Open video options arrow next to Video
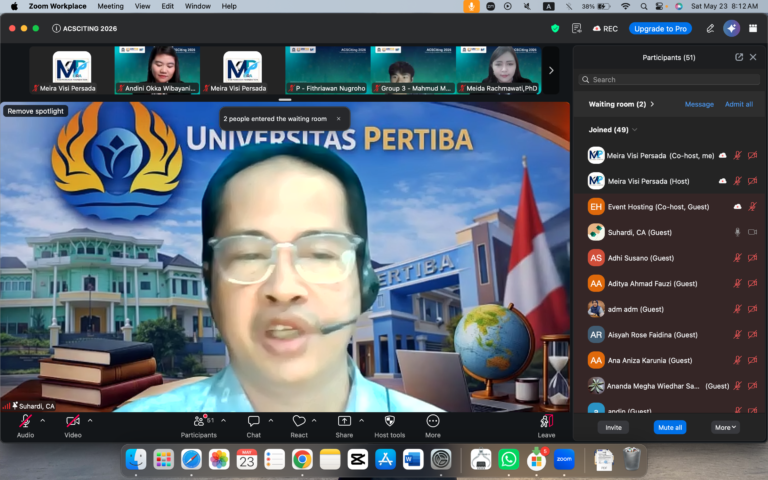 pos(90,421)
